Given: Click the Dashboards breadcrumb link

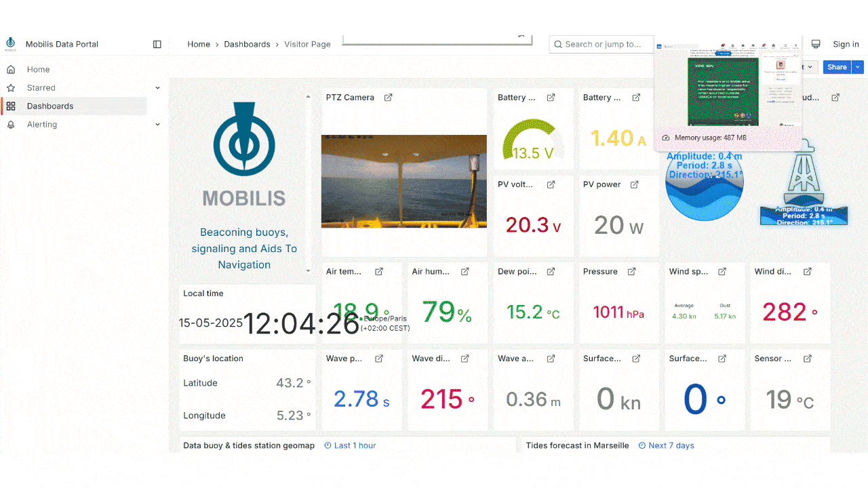Looking at the screenshot, I should tap(247, 44).
